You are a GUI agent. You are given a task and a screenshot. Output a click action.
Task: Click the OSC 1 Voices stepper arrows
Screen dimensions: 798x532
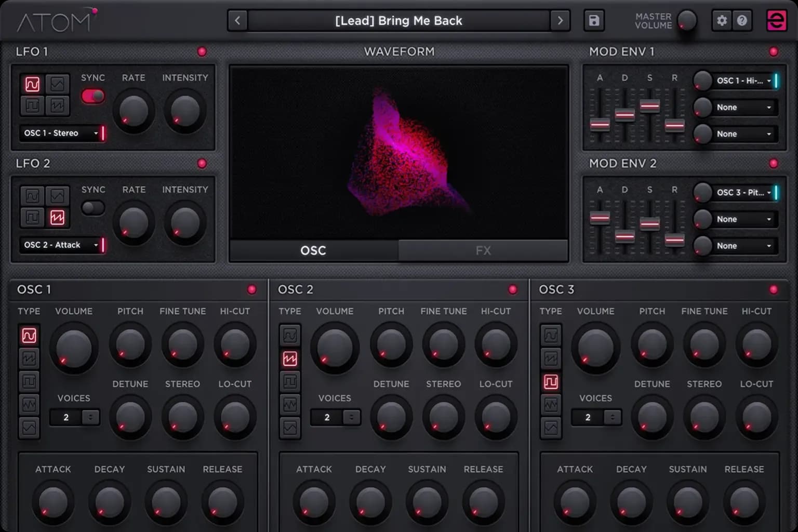(91, 417)
